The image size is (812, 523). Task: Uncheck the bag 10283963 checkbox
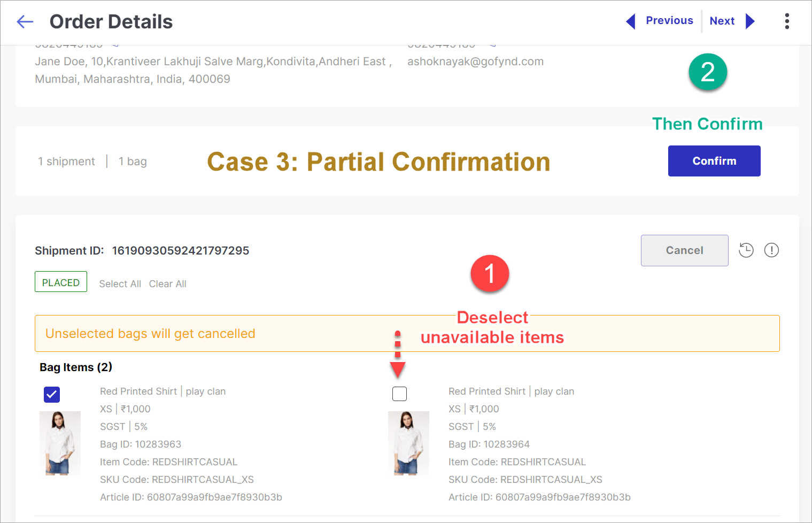52,395
